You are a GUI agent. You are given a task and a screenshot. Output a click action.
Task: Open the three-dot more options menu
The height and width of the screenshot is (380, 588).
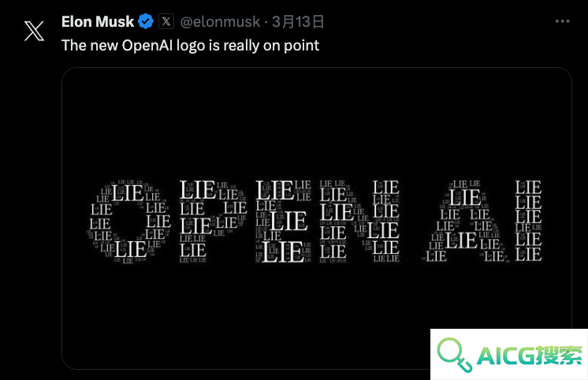tap(562, 21)
